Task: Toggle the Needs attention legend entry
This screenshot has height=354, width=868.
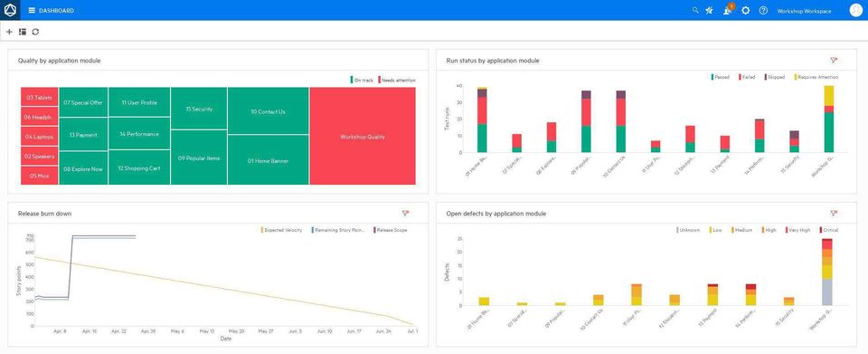Action: point(397,80)
